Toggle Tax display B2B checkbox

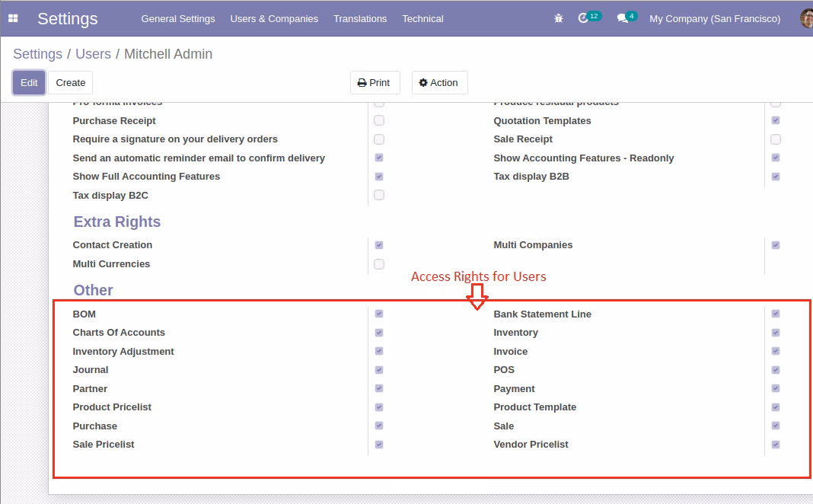coord(776,177)
